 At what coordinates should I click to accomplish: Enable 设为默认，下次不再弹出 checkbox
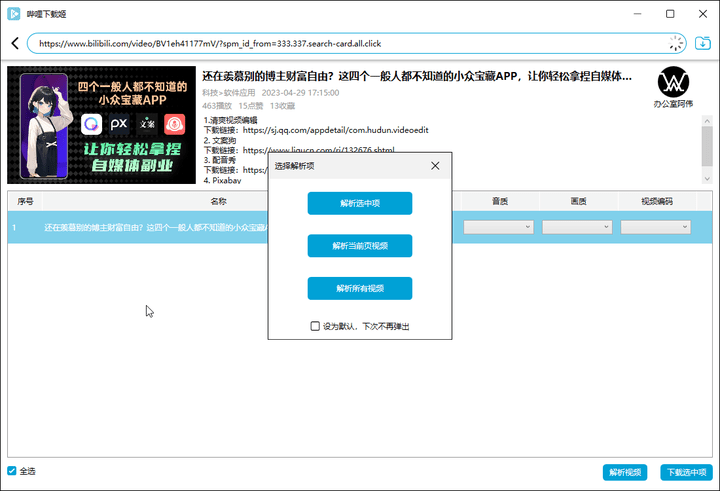click(x=315, y=326)
